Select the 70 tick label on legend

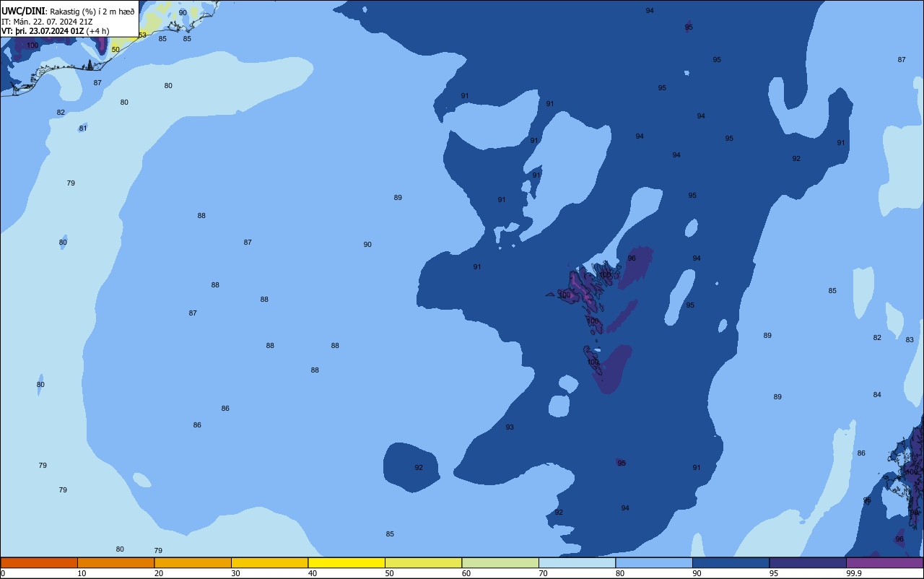click(x=543, y=573)
